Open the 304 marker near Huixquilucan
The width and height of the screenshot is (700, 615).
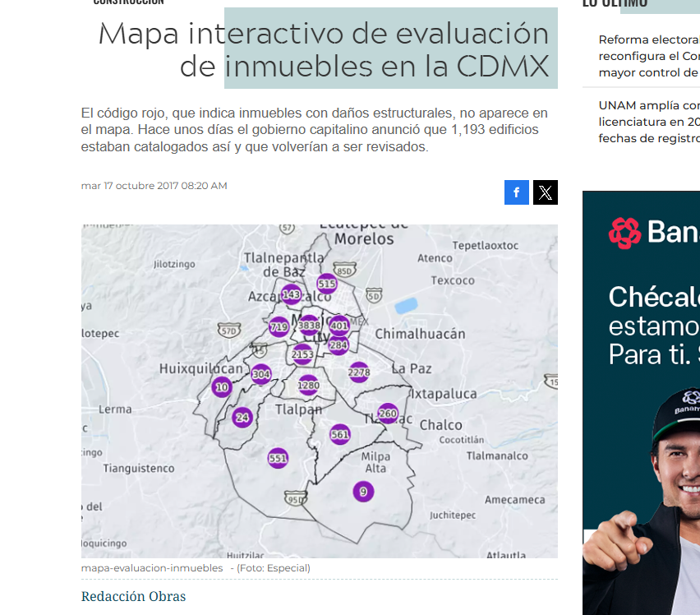pos(261,375)
